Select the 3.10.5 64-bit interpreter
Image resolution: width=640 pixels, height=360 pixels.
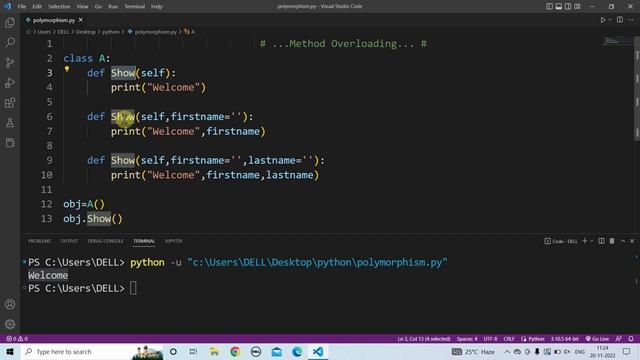pyautogui.click(x=564, y=338)
